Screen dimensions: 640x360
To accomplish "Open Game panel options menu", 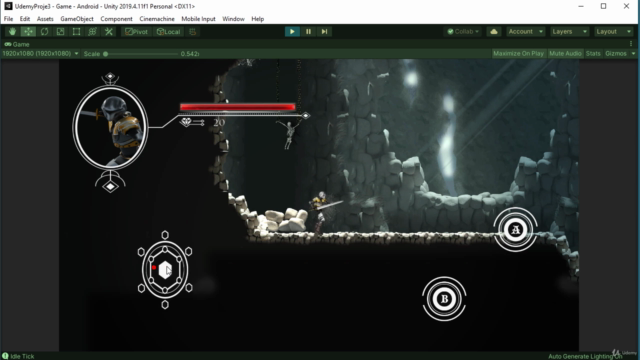I will [x=631, y=44].
